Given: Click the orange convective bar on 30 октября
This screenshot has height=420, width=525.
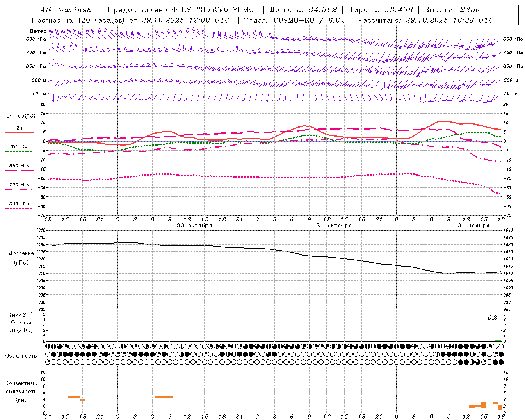Looking at the screenshot, I should 164,397.
